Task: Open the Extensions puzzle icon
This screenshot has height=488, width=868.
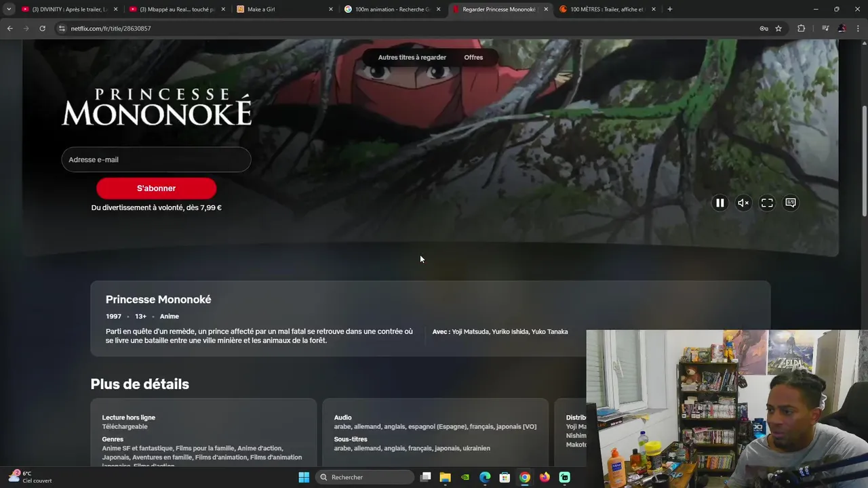Action: point(802,28)
